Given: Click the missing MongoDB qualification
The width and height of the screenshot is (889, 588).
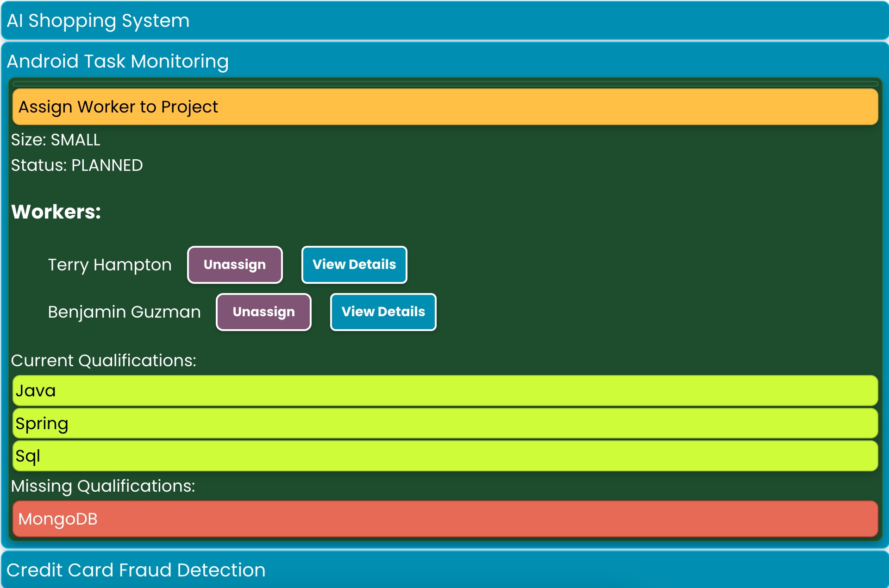Looking at the screenshot, I should [x=444, y=519].
